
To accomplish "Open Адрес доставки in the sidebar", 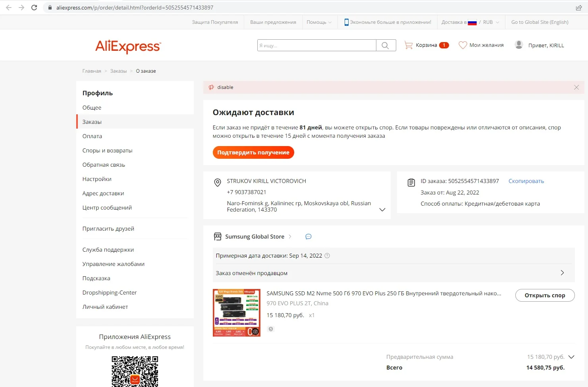I will 103,193.
